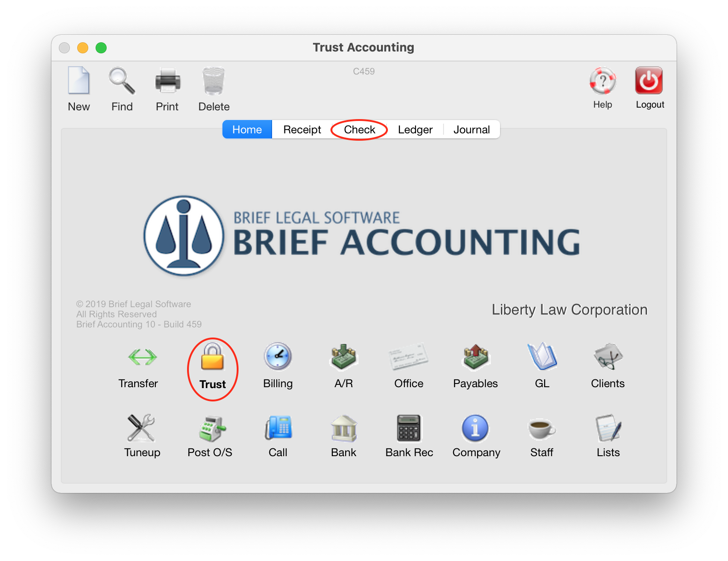The image size is (728, 561).
Task: Open the Staff coffee cup icon
Action: [x=542, y=429]
